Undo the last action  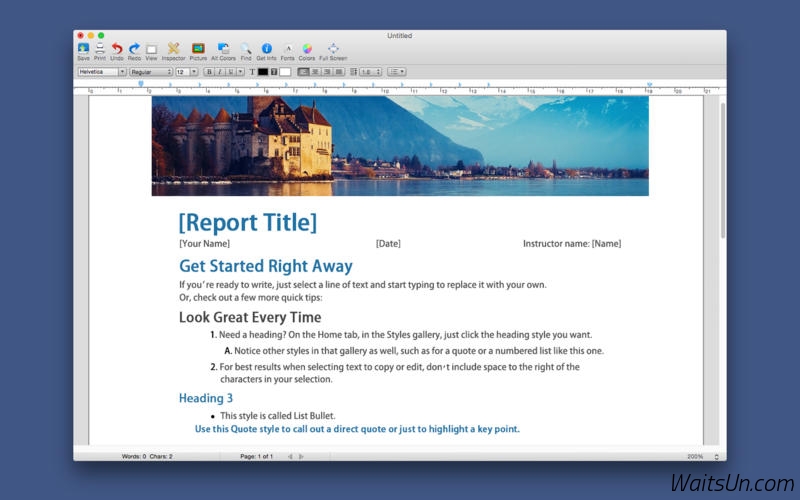117,49
